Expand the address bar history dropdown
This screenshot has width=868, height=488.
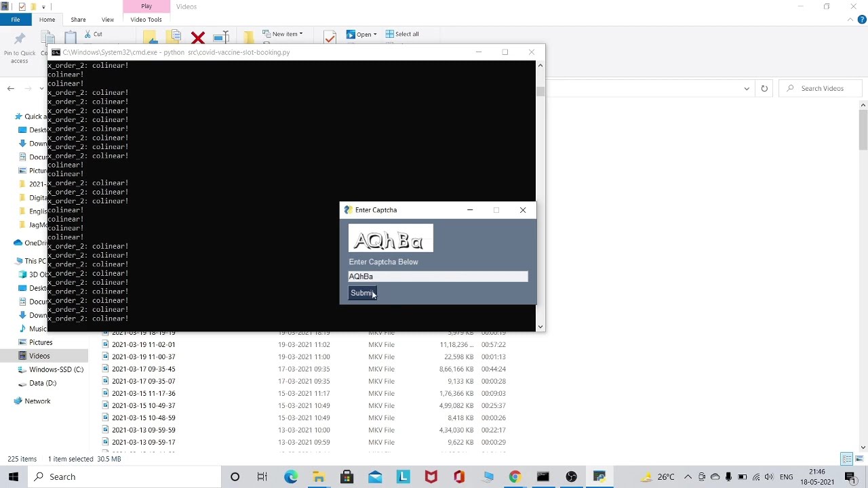pos(747,88)
